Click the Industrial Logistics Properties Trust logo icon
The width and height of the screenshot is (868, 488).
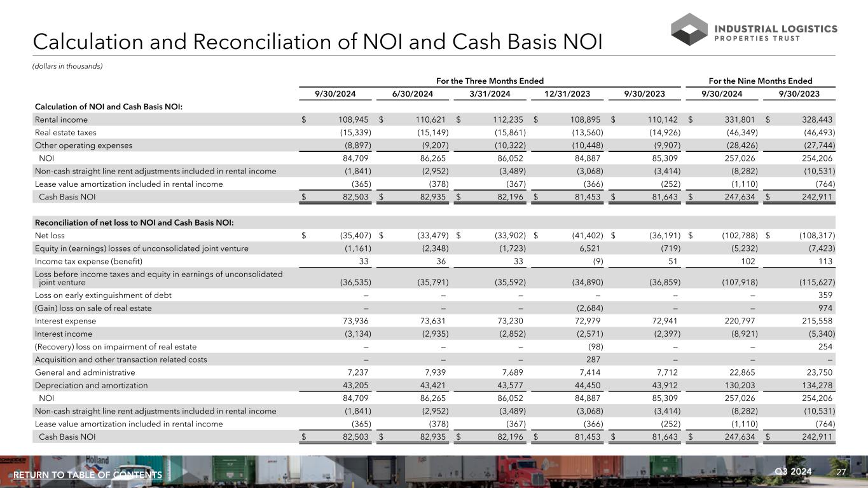point(688,30)
